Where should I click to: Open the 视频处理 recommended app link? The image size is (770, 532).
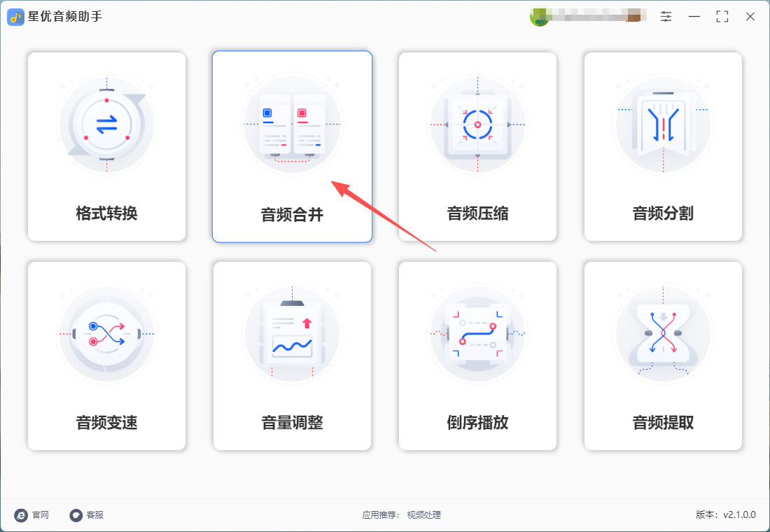point(423,514)
